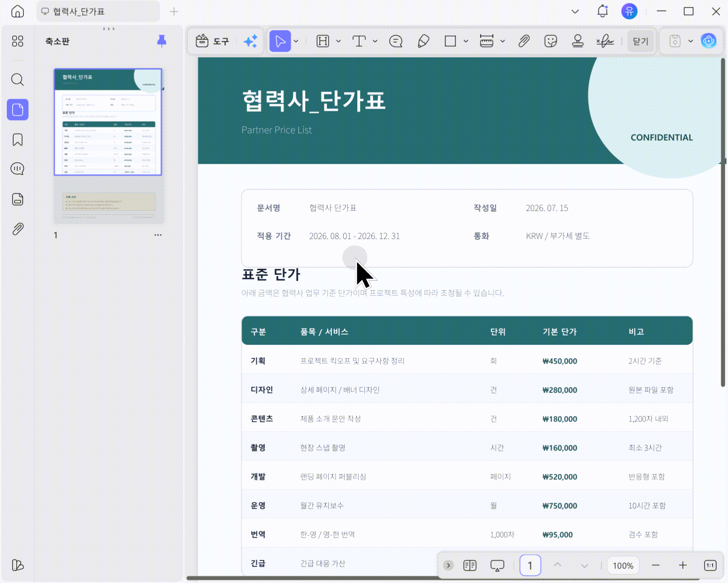The image size is (728, 583).
Task: Select the stamp tool
Action: [578, 41]
